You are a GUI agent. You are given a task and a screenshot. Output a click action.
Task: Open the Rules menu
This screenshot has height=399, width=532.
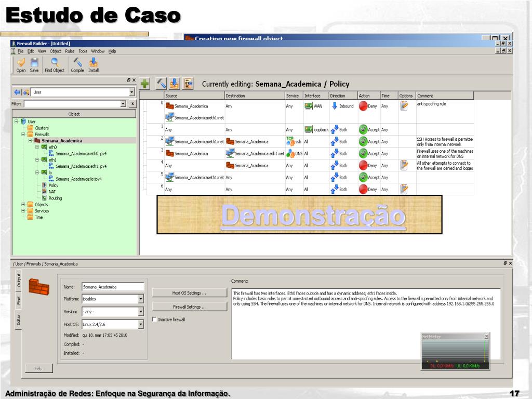click(x=70, y=51)
